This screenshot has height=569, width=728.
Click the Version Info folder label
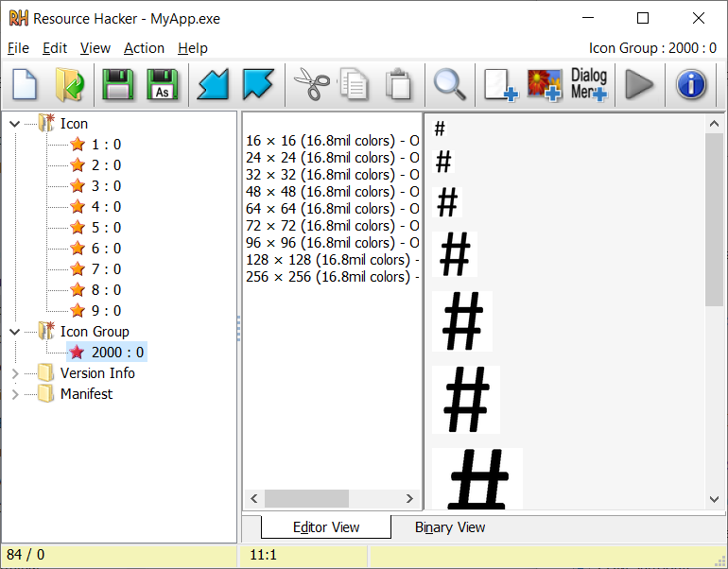(97, 373)
